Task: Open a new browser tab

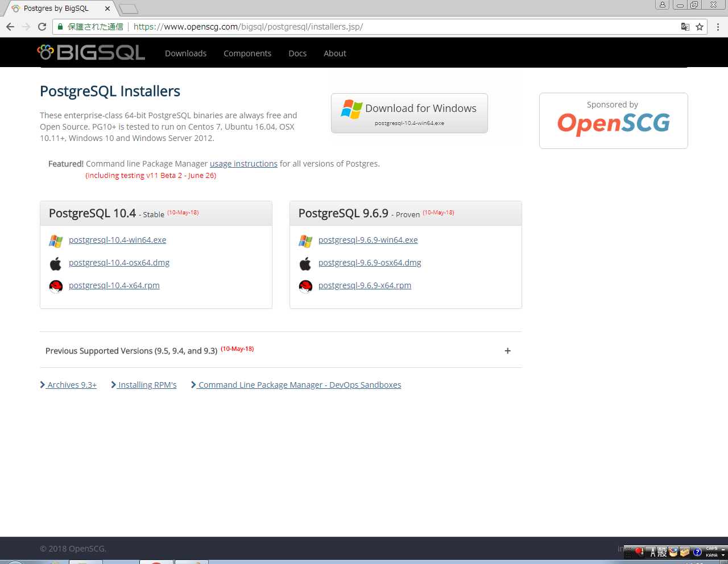Action: pos(129,9)
